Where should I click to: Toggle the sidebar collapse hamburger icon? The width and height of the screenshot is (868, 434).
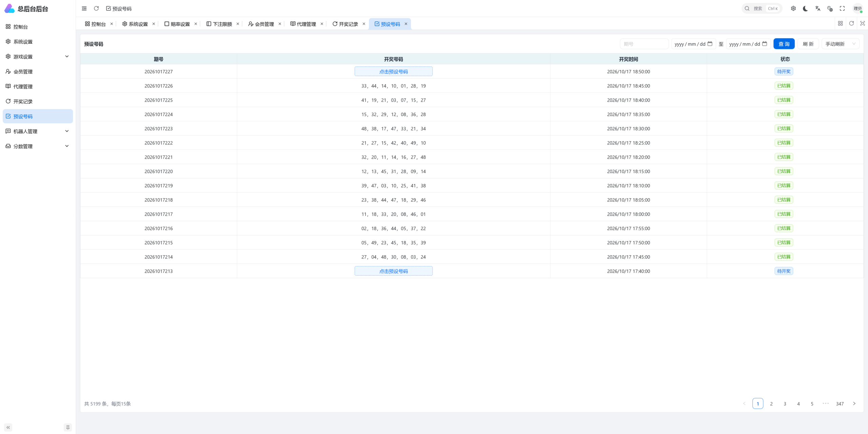coord(84,8)
